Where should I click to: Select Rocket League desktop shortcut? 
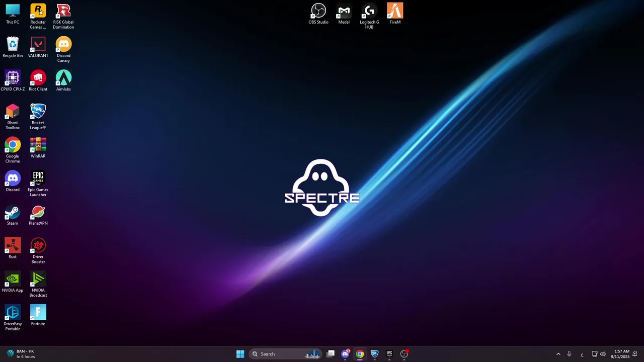tap(38, 117)
